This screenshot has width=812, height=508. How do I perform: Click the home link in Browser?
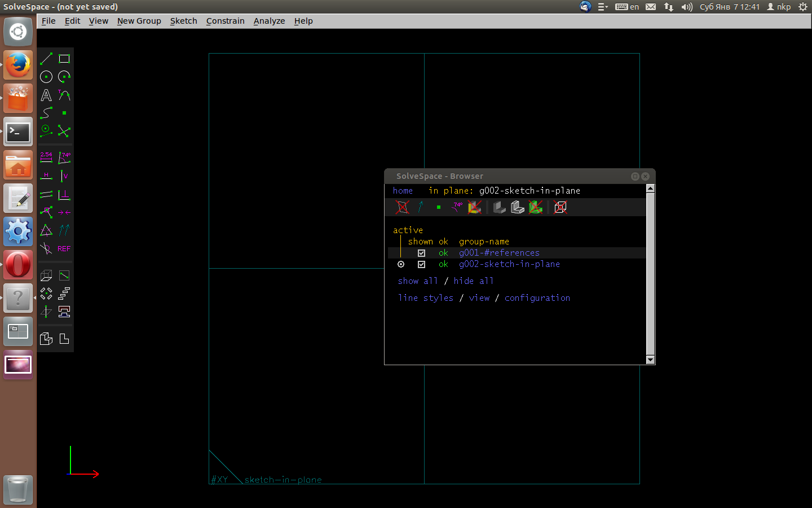[403, 191]
